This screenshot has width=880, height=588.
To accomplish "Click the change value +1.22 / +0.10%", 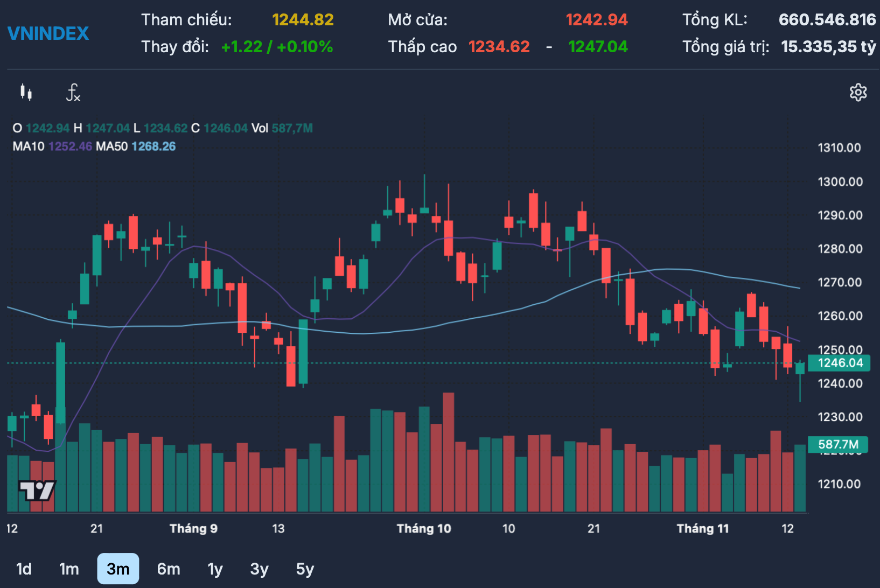I will tap(277, 47).
